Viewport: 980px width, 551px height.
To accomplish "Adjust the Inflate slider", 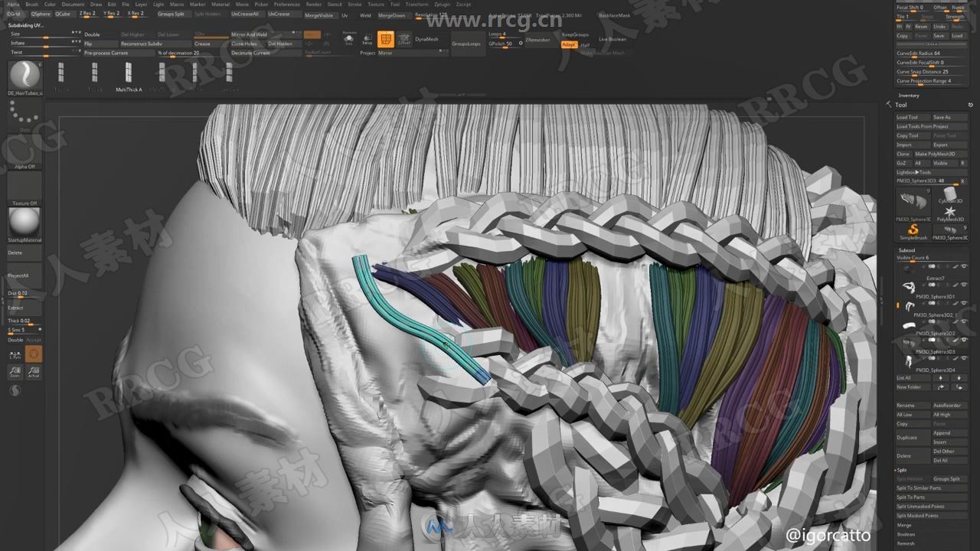I will pyautogui.click(x=45, y=44).
